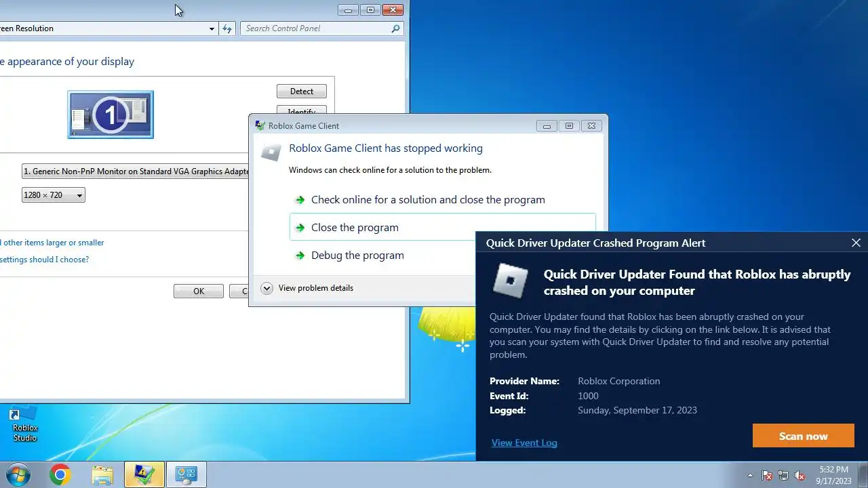Image resolution: width=868 pixels, height=488 pixels.
Task: Click the Logged date Sunday, September 17, 2023
Action: (637, 410)
